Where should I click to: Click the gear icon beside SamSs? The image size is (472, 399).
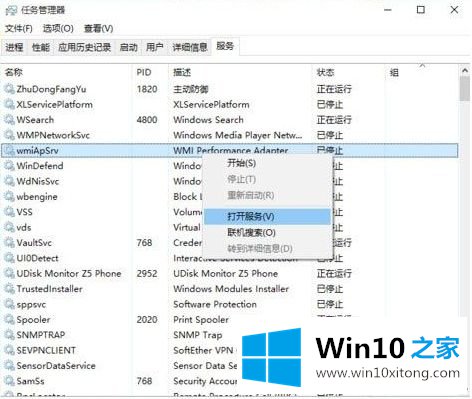pyautogui.click(x=9, y=381)
